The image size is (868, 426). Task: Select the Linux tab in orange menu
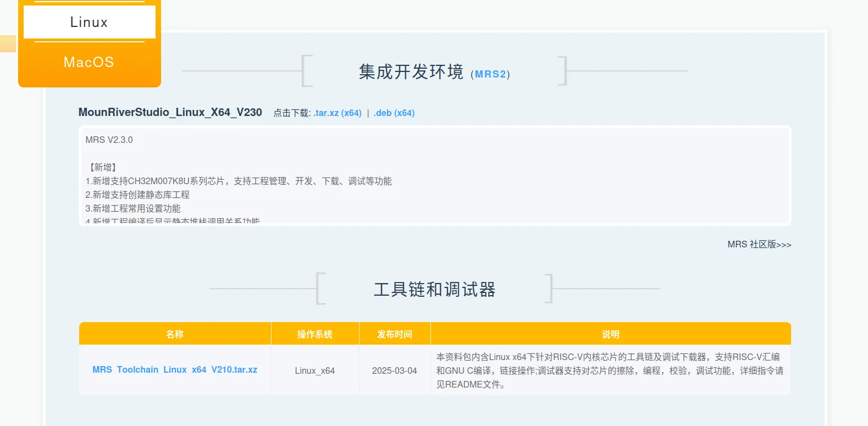tap(89, 22)
